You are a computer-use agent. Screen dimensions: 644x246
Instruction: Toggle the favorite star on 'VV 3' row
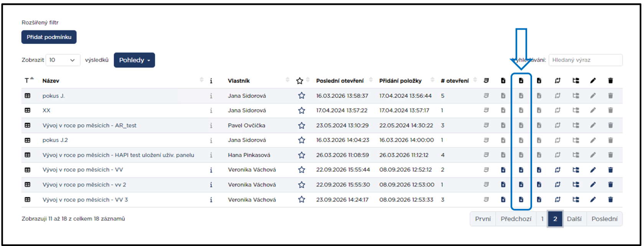tap(302, 200)
